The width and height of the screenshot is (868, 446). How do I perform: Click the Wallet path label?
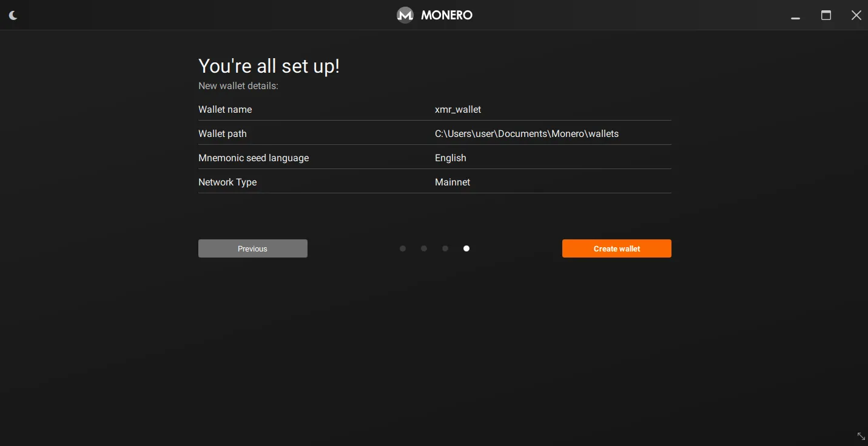click(x=223, y=134)
